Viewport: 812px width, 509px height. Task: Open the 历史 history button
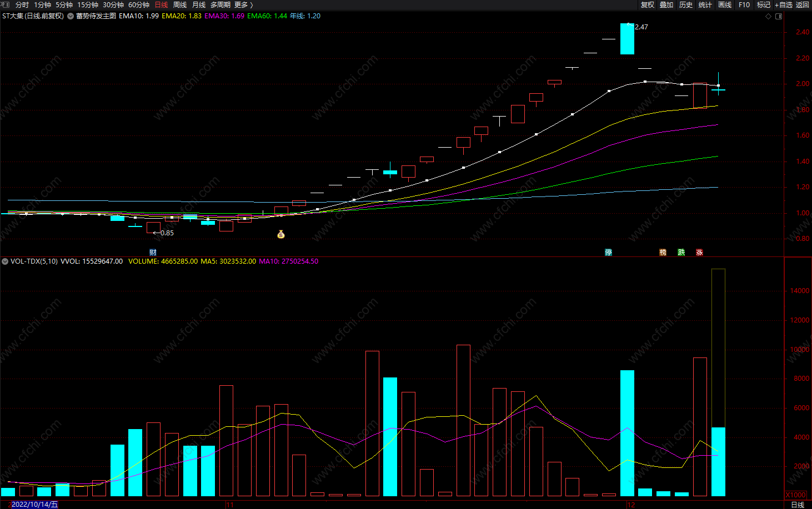click(686, 5)
